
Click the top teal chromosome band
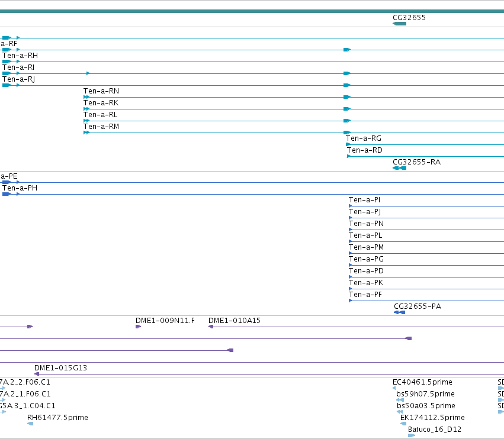[x=252, y=11]
